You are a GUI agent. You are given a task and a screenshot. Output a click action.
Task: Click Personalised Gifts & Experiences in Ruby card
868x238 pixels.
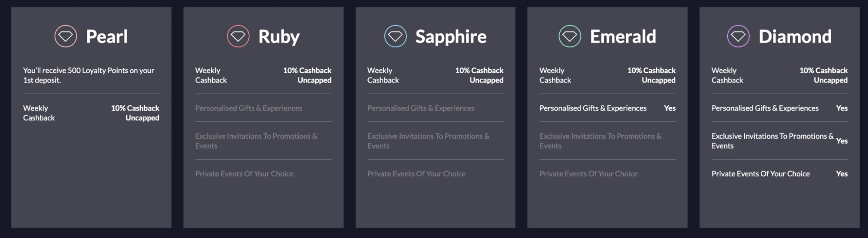point(249,108)
